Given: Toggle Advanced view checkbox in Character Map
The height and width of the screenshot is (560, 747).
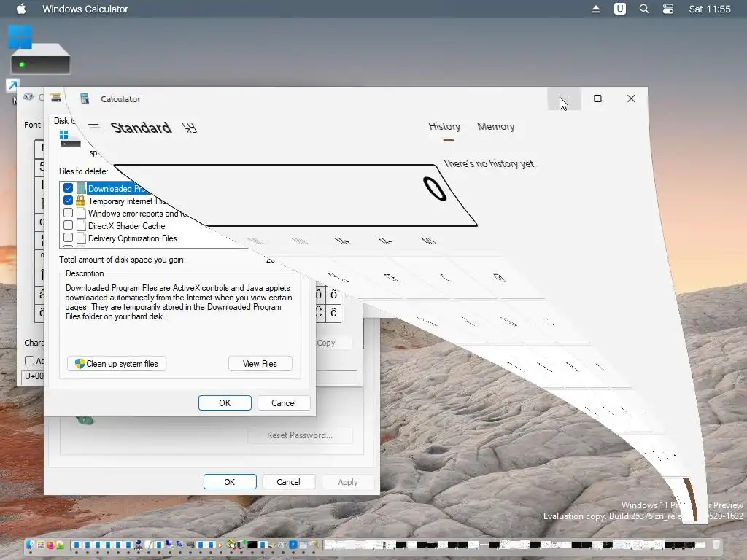Looking at the screenshot, I should 29,360.
